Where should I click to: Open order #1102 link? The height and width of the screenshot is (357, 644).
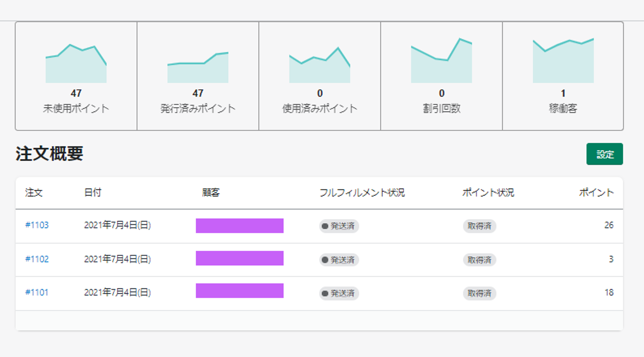pyautogui.click(x=37, y=259)
